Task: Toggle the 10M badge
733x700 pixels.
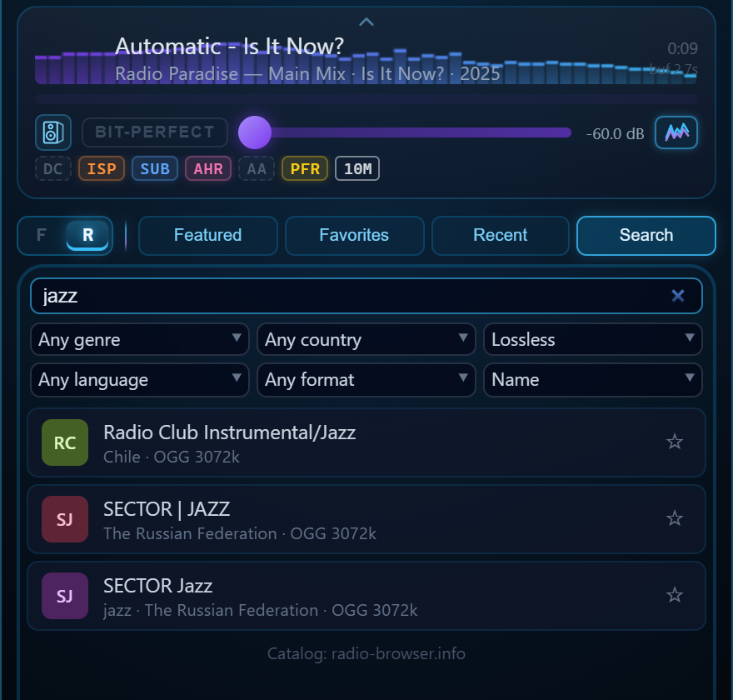Action: (x=357, y=168)
